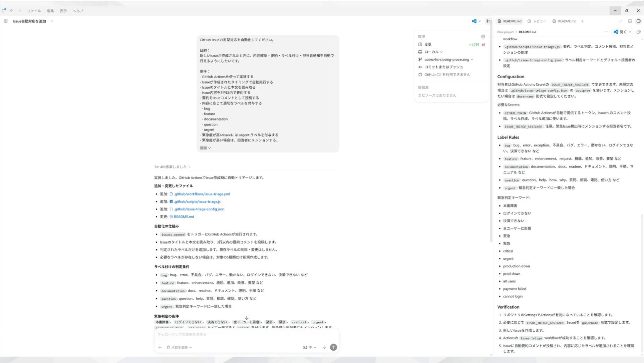
Task: Open the .github/workflows/issue-triage.yml link
Action: [x=200, y=194]
